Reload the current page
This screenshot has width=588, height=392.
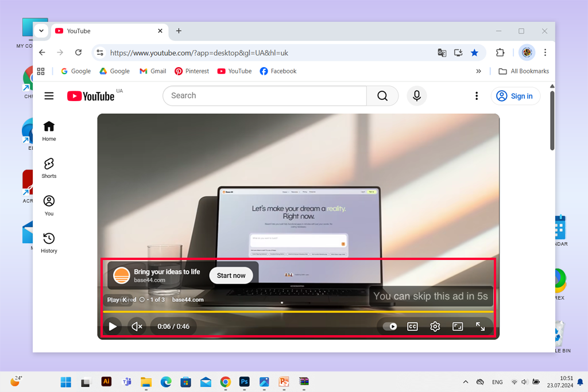pyautogui.click(x=78, y=52)
